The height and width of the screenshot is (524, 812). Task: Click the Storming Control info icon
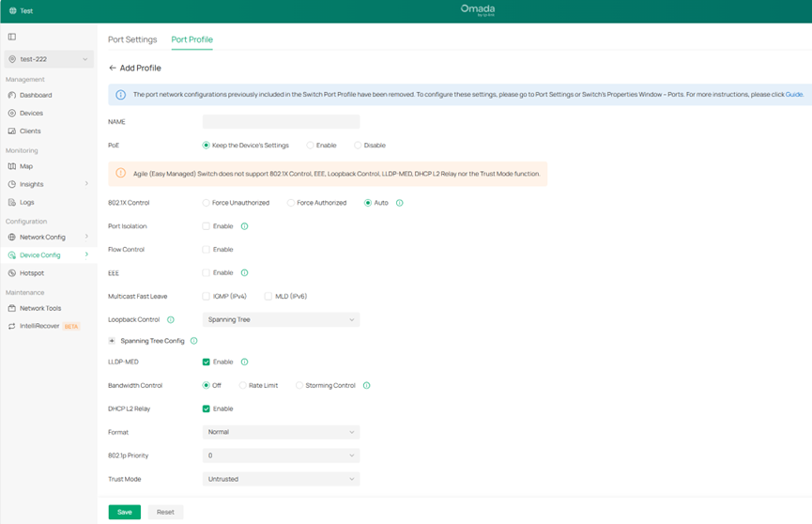(366, 385)
